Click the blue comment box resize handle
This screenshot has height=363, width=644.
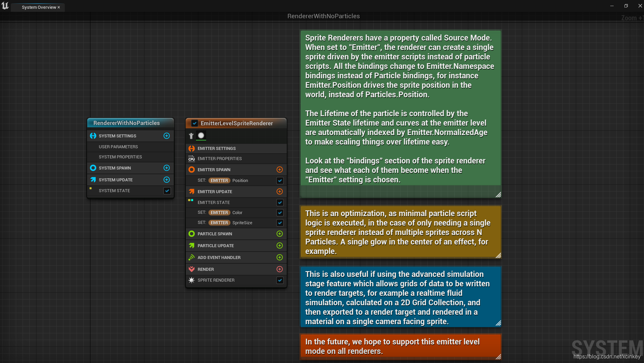[498, 323]
